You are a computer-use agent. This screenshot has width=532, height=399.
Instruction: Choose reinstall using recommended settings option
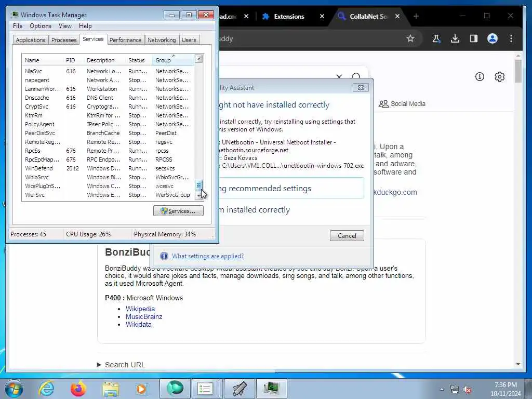click(291, 188)
